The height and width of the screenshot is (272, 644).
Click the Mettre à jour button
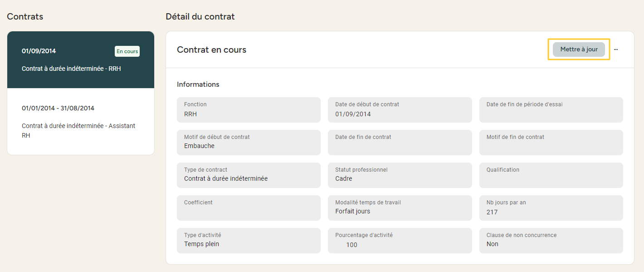click(x=579, y=49)
